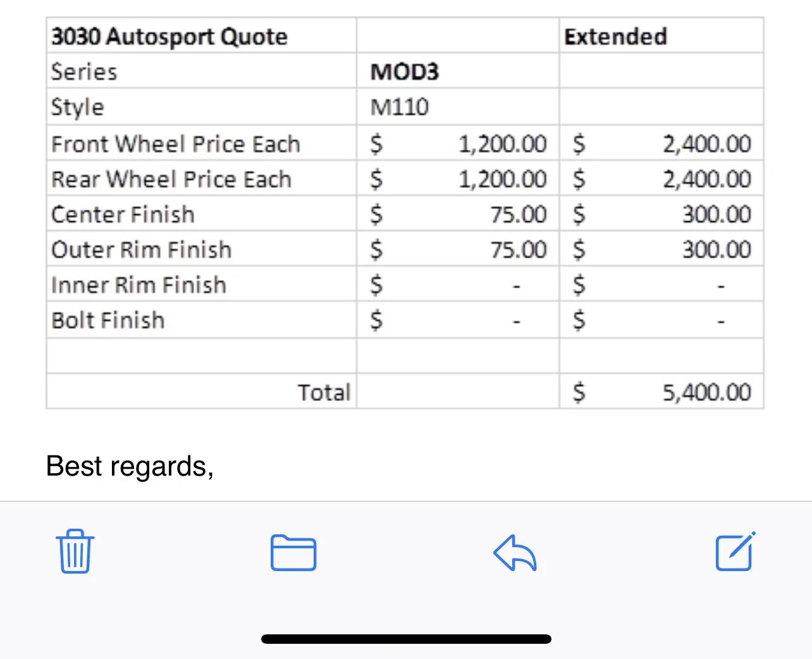Screen dimensions: 812x659
Task: Tap the home indicator bar
Action: 406,639
